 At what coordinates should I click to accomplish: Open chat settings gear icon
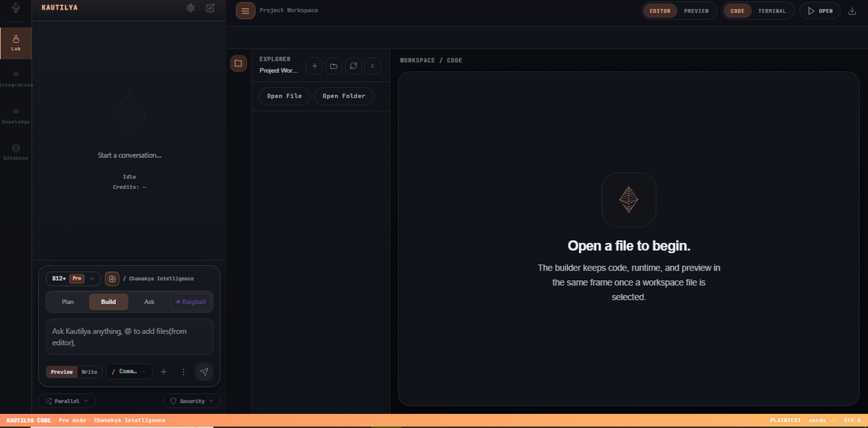pyautogui.click(x=191, y=8)
